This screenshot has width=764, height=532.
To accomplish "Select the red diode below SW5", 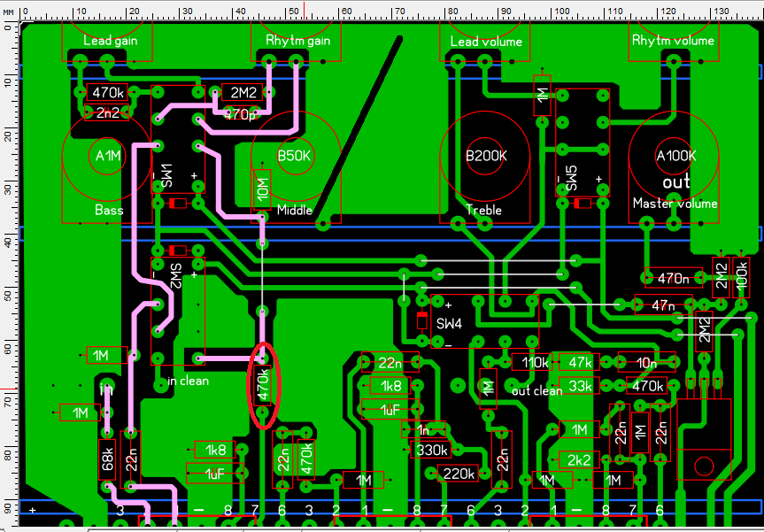I will pyautogui.click(x=583, y=204).
